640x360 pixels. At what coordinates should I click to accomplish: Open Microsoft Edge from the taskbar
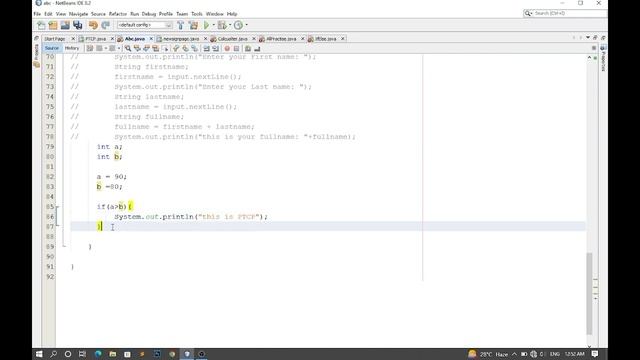[98, 354]
